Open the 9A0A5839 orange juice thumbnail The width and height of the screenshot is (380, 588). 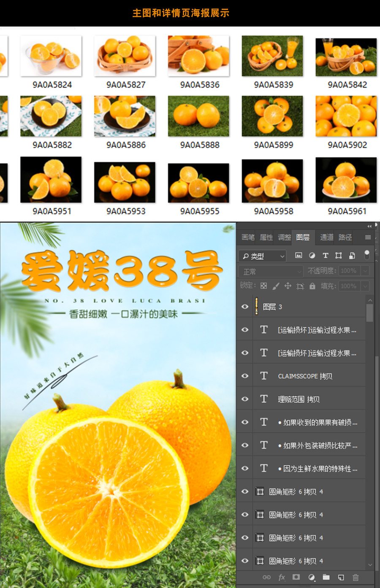coord(272,56)
